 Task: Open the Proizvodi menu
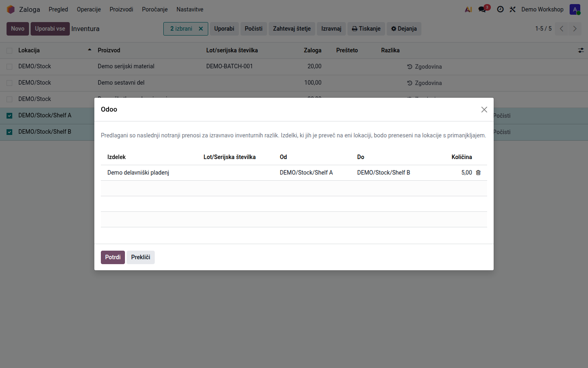[121, 9]
